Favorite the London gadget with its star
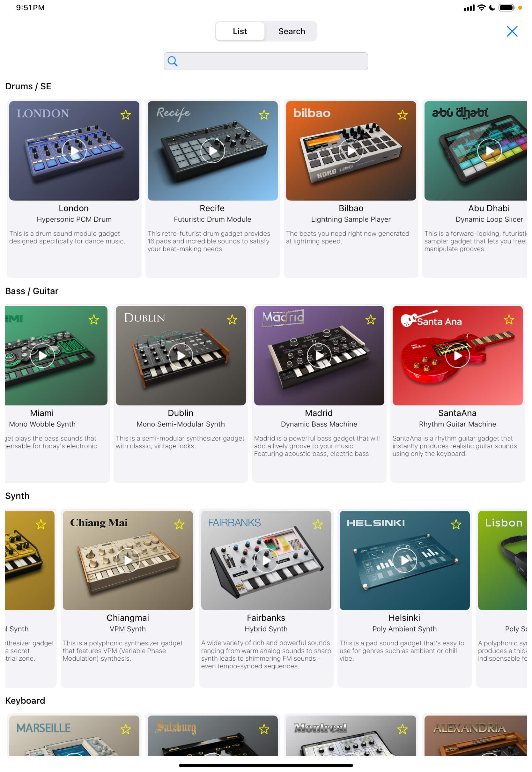Screen dimensions: 532x772 pyautogui.click(x=126, y=115)
